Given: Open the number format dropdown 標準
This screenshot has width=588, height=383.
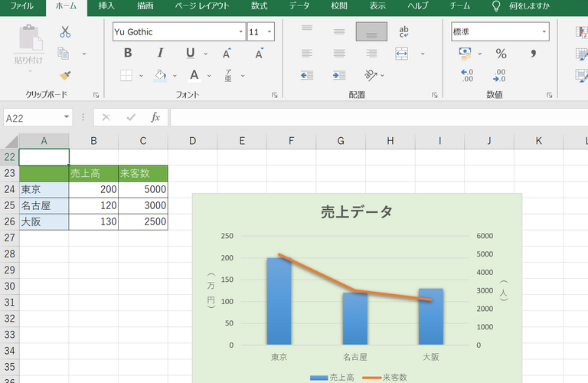Looking at the screenshot, I should click(x=544, y=31).
